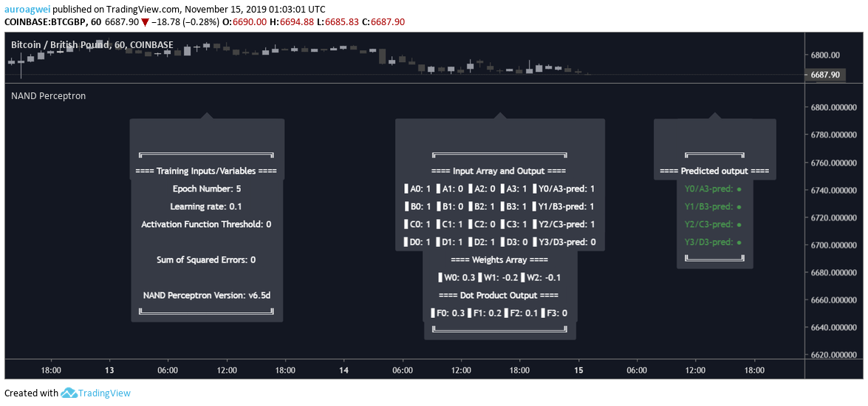Click the Predicted output heading
Viewport: 868px width, 406px height.
coord(714,171)
